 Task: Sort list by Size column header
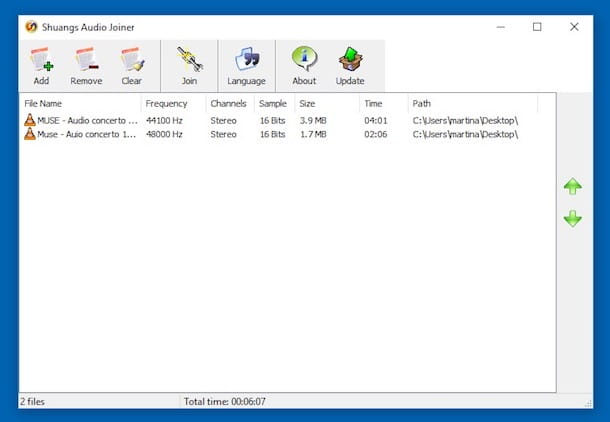[327, 103]
